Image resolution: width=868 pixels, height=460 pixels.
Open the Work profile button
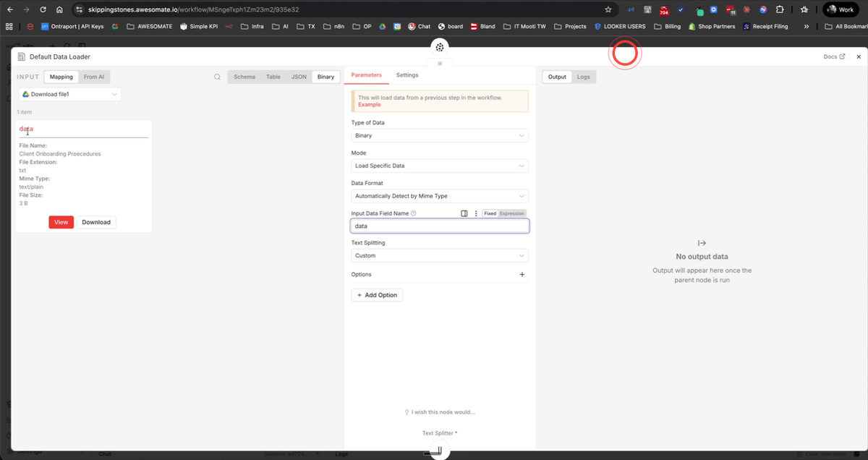[x=841, y=10]
